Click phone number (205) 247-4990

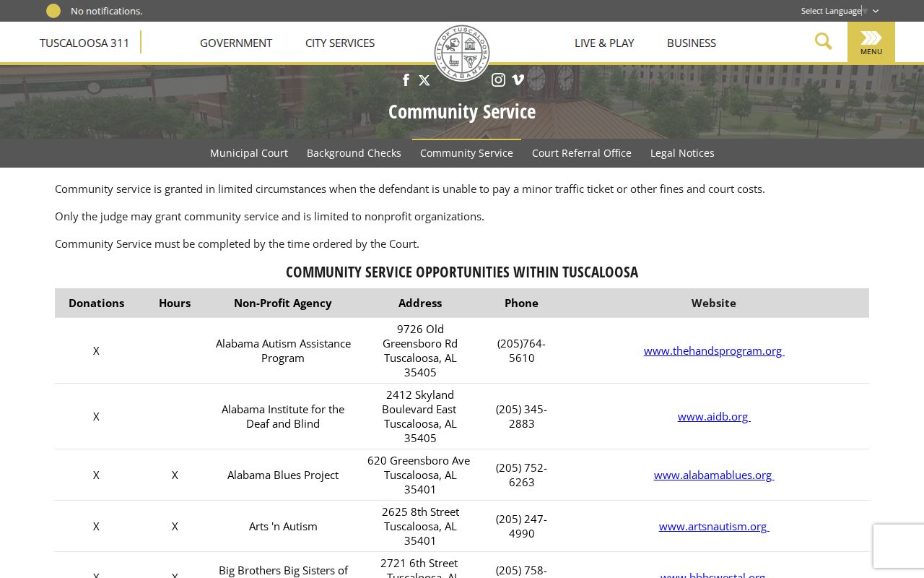pos(521,526)
